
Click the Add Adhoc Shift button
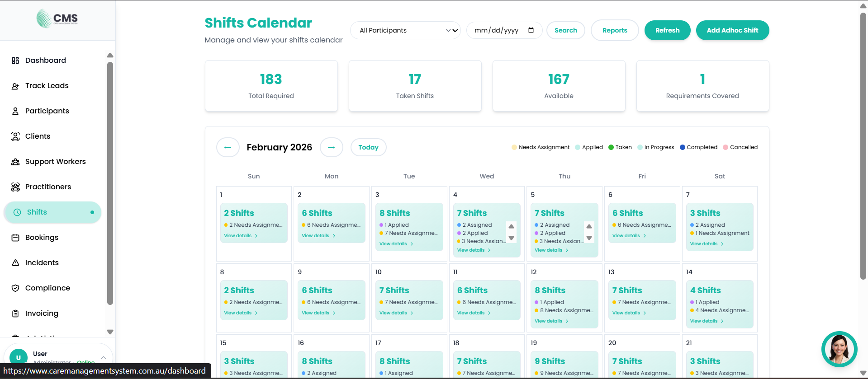[x=732, y=30]
